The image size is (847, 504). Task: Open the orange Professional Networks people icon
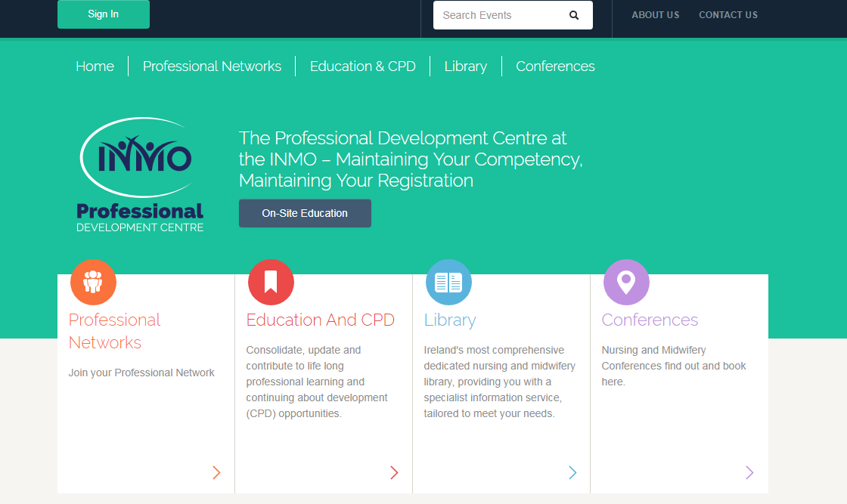[x=93, y=282]
